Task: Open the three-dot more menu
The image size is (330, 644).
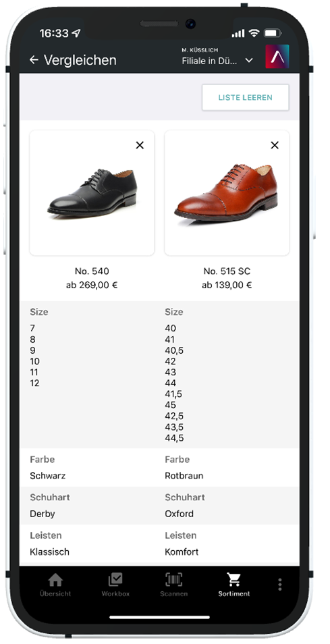Action: [x=280, y=585]
